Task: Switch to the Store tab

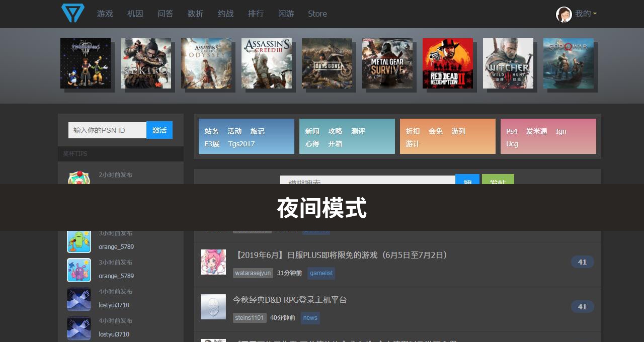Action: pos(317,14)
